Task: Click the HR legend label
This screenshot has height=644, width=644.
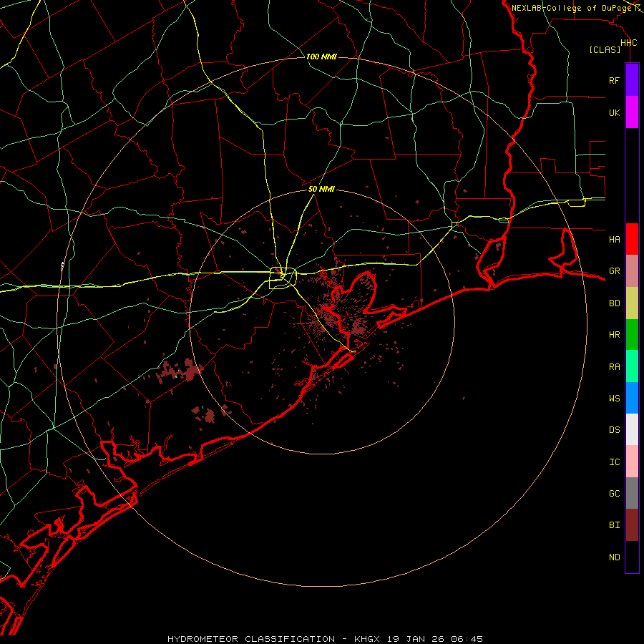Action: click(615, 335)
